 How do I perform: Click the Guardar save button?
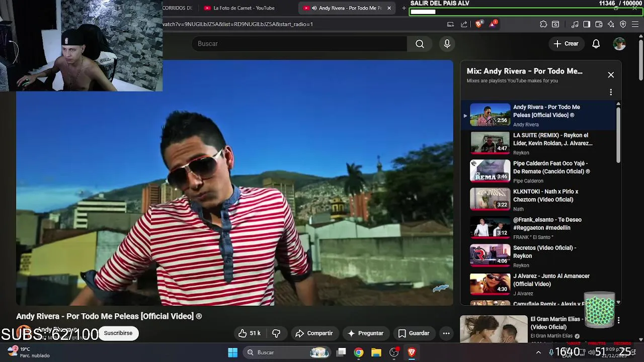[x=414, y=333]
